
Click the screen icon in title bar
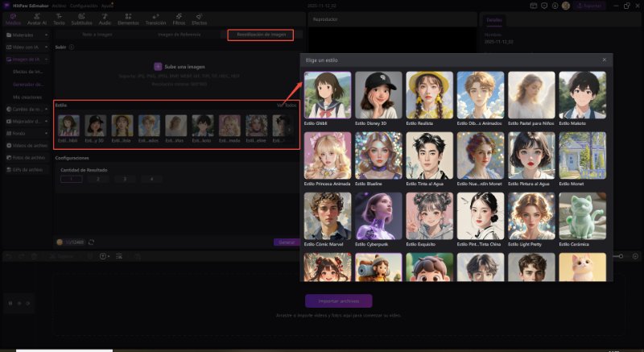click(x=534, y=6)
